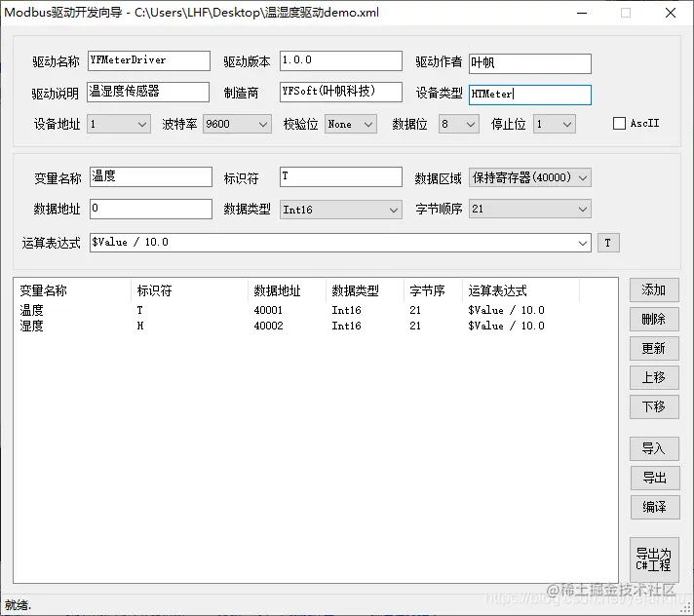Click the 下移 button
The width and height of the screenshot is (694, 616).
pyautogui.click(x=654, y=406)
